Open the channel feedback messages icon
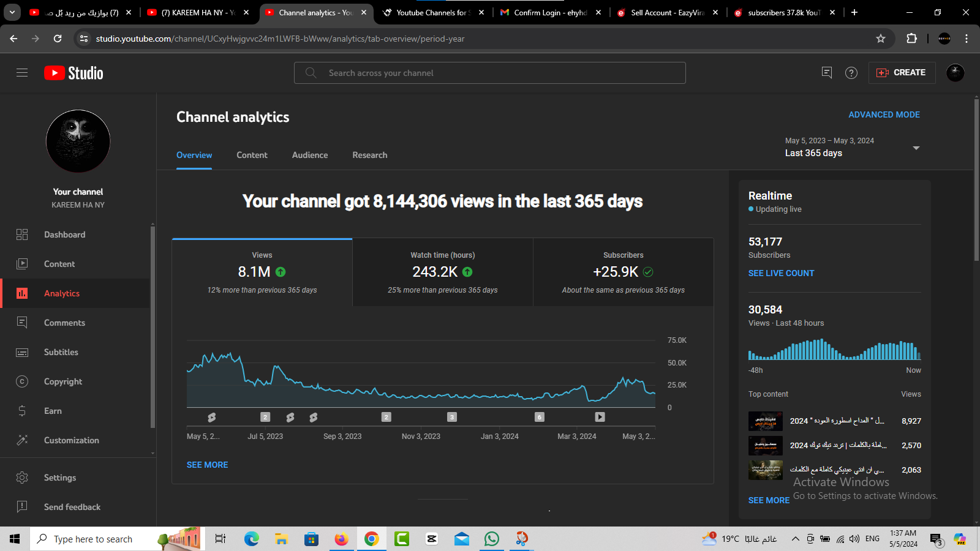 point(826,73)
